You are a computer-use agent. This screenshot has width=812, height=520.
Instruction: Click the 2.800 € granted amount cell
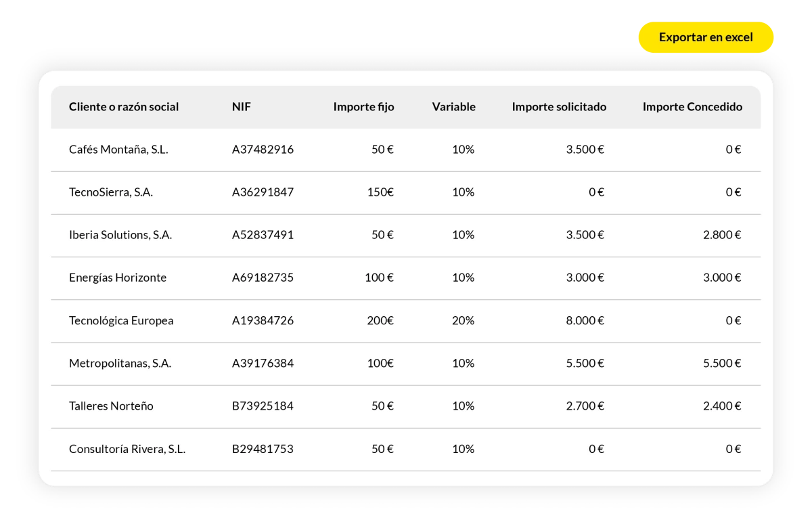[722, 235]
